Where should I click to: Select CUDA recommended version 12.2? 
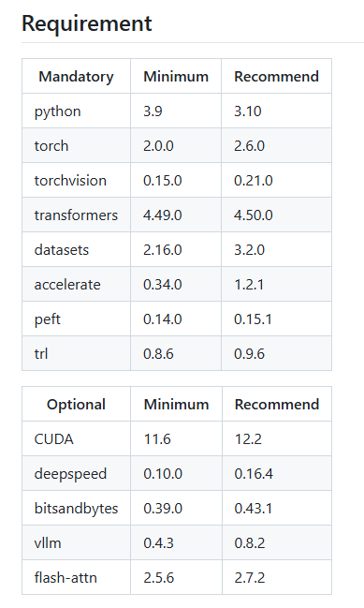(x=248, y=439)
